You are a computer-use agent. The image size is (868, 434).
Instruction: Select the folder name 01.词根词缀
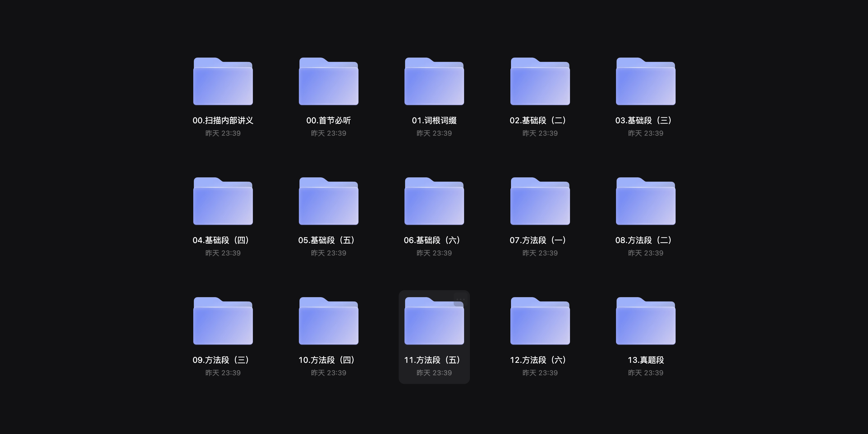[x=434, y=120]
